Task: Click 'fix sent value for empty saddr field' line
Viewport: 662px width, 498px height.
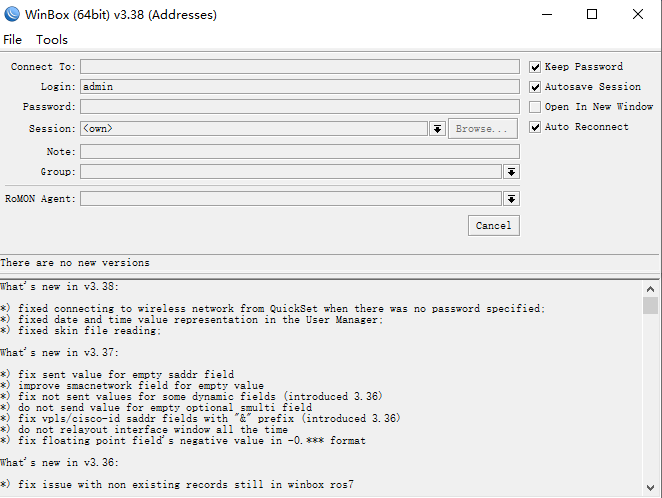Action: tap(117, 374)
